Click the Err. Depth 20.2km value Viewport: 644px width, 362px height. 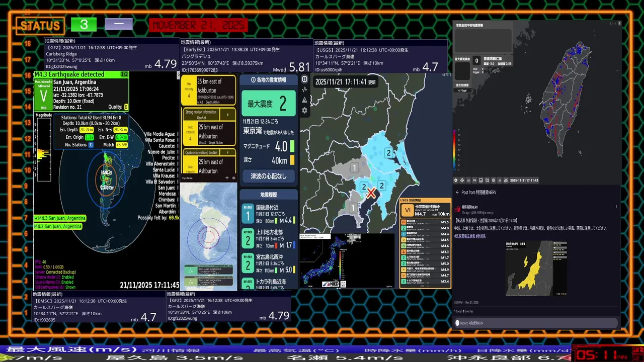pyautogui.click(x=86, y=130)
